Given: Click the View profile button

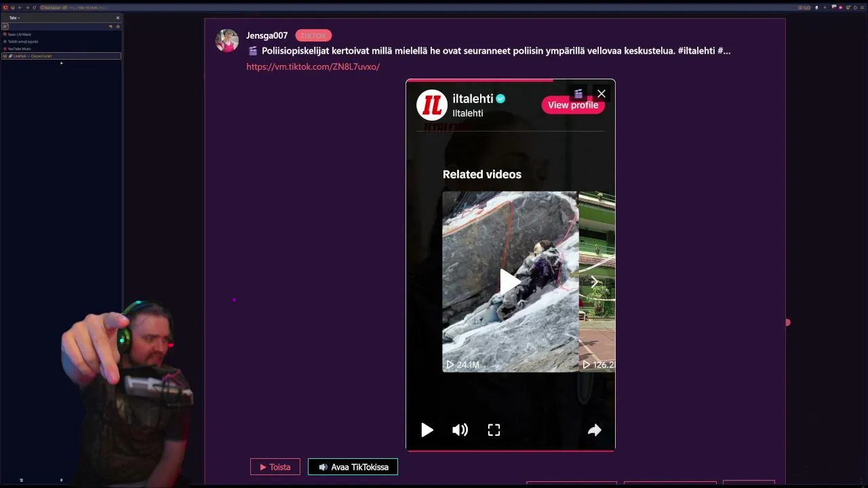Looking at the screenshot, I should [573, 105].
